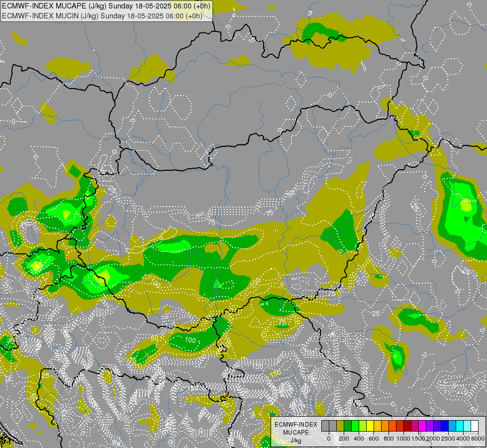Select the yellow legend swatch
The width and height of the screenshot is (487, 448).
coord(370,426)
